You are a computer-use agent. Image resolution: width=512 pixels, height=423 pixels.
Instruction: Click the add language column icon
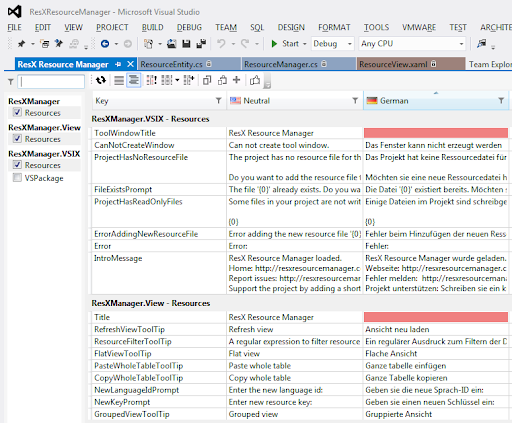click(189, 80)
